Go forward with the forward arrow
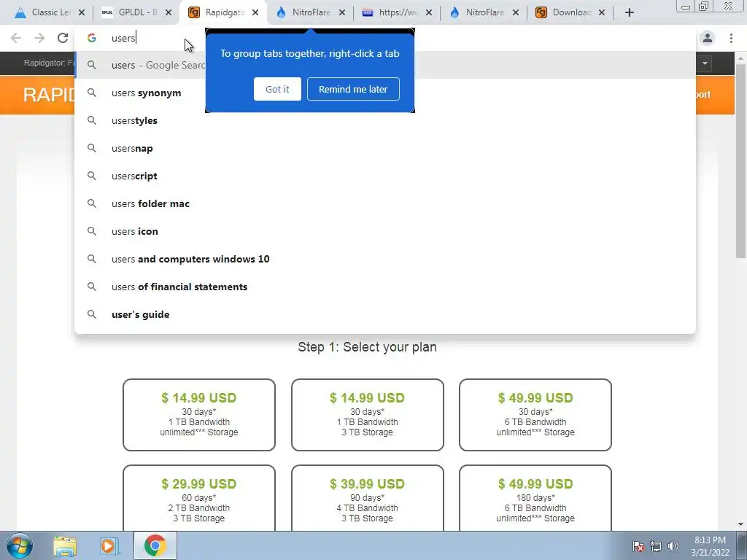Image resolution: width=747 pixels, height=560 pixels. click(x=39, y=38)
